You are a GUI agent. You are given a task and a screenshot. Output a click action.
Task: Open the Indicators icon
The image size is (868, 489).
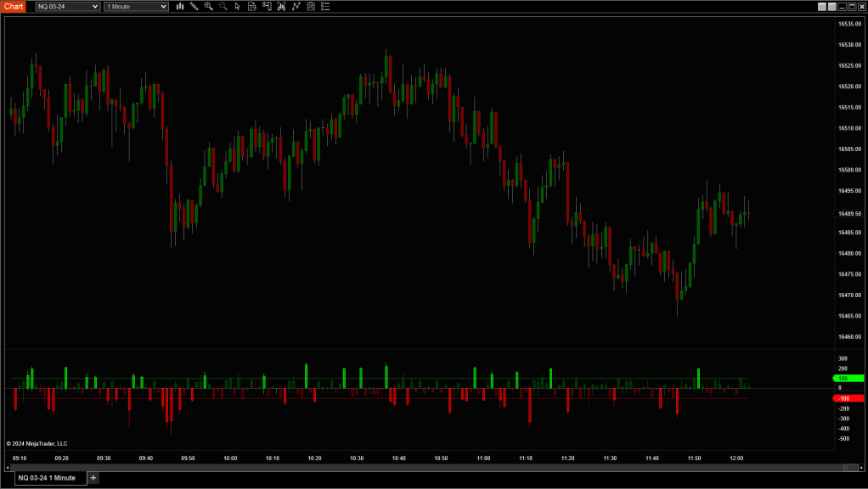point(296,6)
